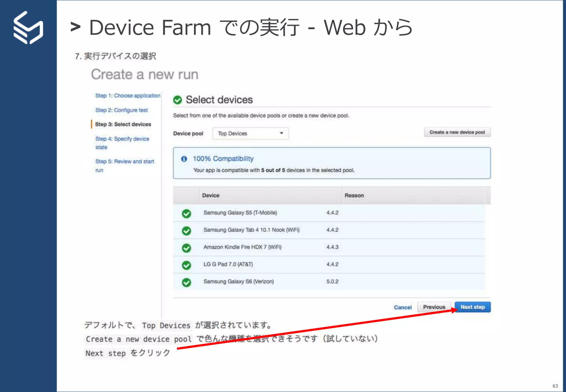
Task: Select the Samsung Galaxy S5 (T-Mobile) device name
Action: (240, 213)
